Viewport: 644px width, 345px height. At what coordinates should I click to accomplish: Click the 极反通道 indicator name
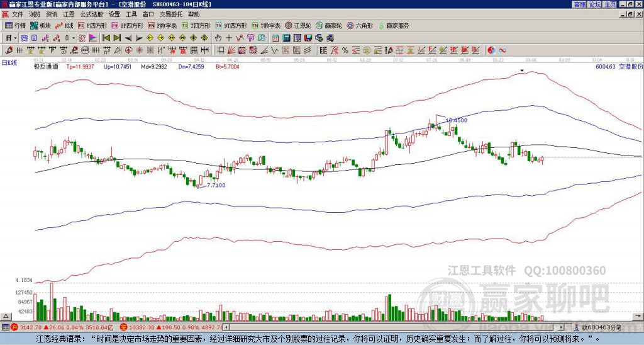(46, 66)
